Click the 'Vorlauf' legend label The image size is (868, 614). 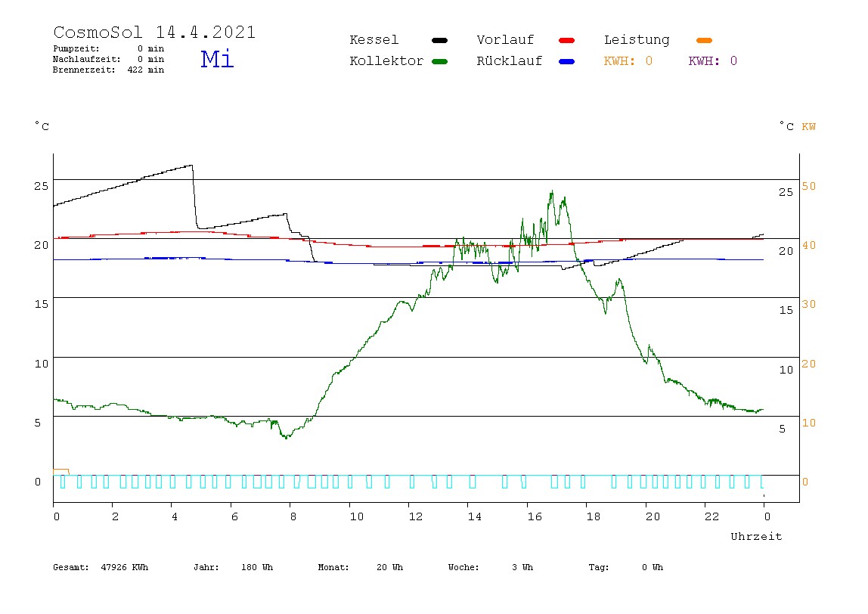tap(505, 40)
